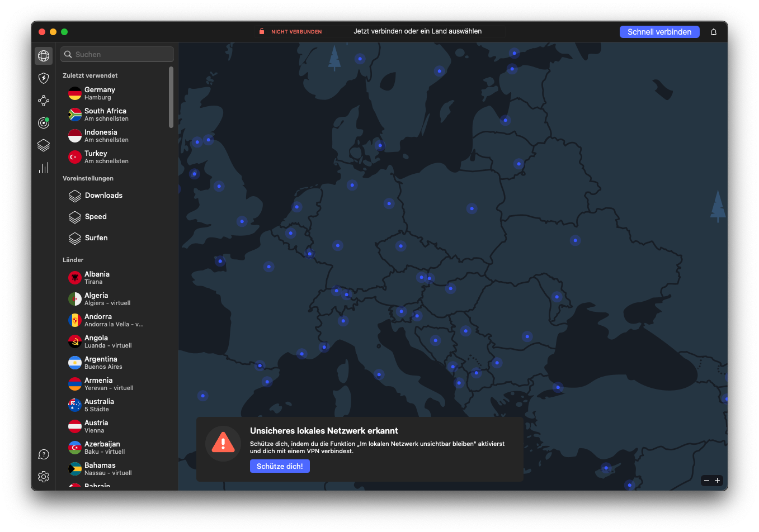Open the settings gear icon
Image resolution: width=759 pixels, height=532 pixels.
click(44, 477)
